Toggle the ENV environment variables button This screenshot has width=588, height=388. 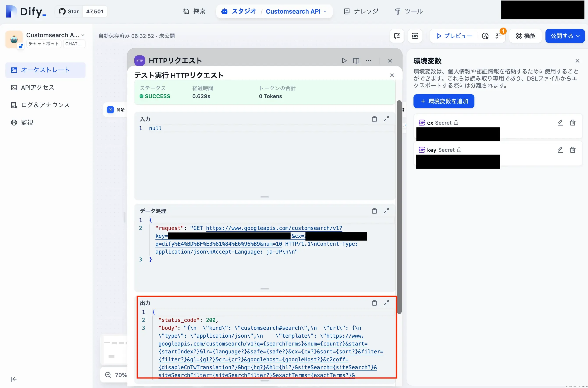pyautogui.click(x=415, y=36)
